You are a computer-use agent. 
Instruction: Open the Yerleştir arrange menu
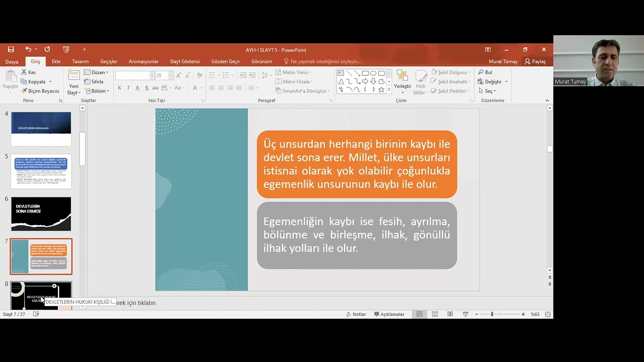click(x=403, y=81)
